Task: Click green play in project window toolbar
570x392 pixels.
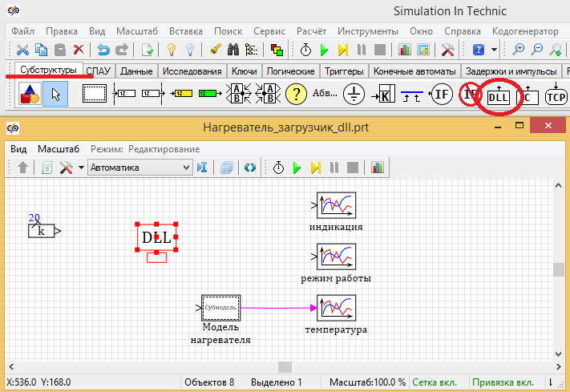Action: pyautogui.click(x=297, y=168)
